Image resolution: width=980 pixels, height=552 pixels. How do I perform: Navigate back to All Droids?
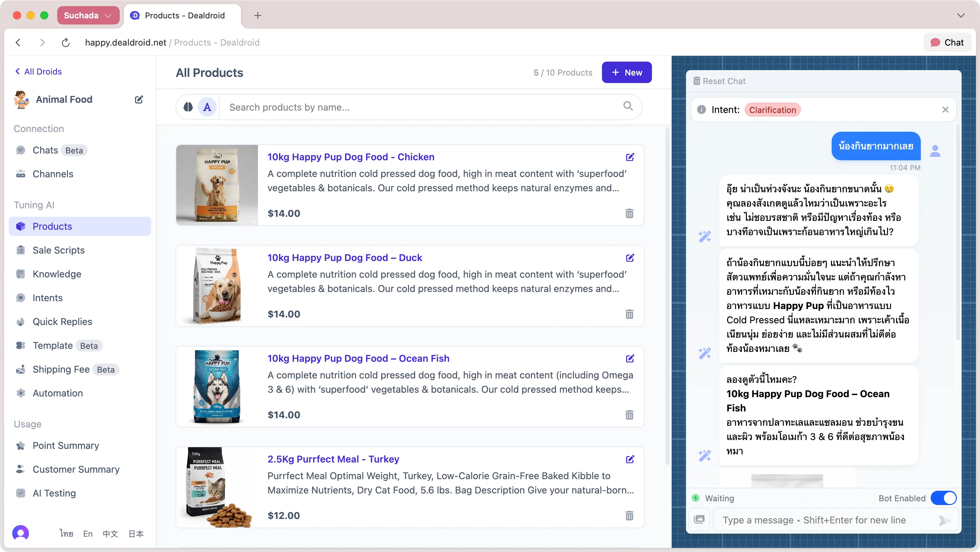[x=38, y=71]
